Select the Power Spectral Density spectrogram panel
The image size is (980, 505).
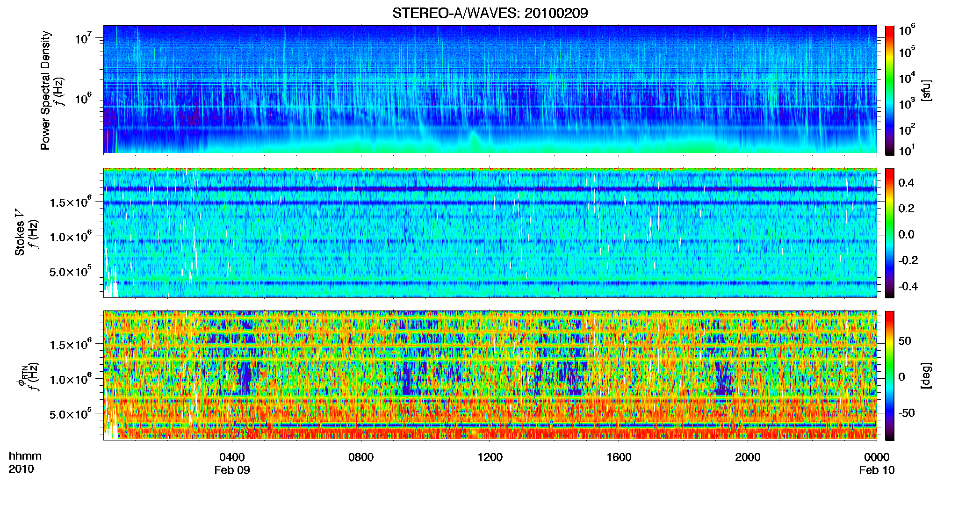[x=490, y=89]
